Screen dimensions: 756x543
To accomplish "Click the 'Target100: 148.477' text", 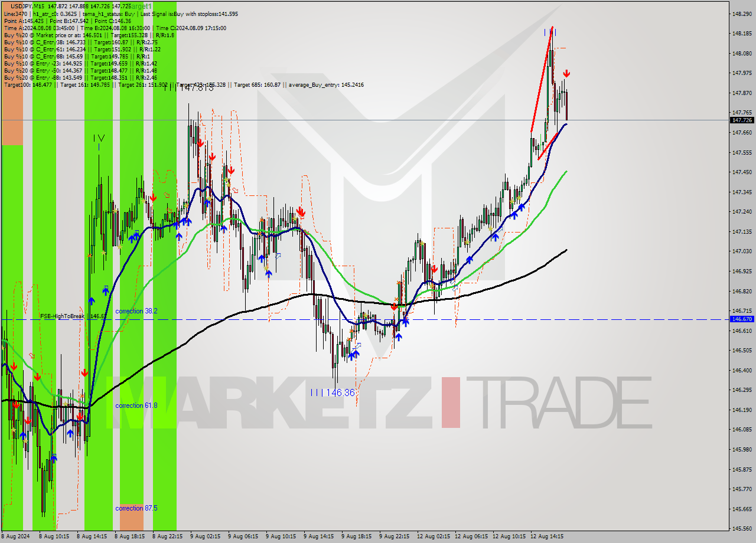I will coord(27,85).
